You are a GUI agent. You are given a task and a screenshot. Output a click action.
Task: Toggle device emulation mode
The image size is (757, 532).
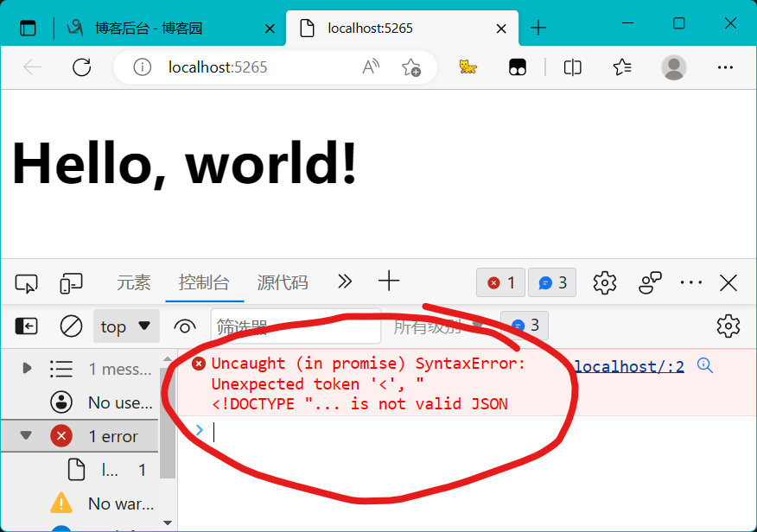tap(71, 283)
